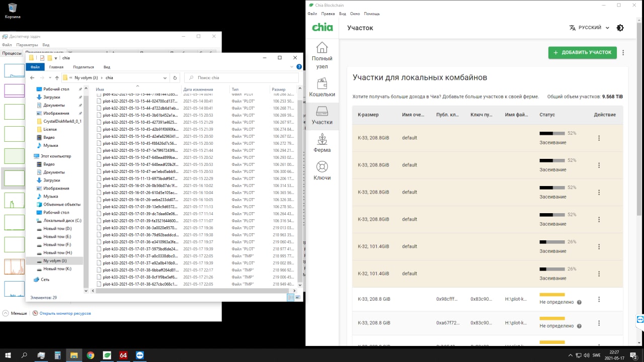Open CrystalDiskMark8_0_1 folder in quick access
This screenshot has height=362, width=644.
pyautogui.click(x=62, y=121)
